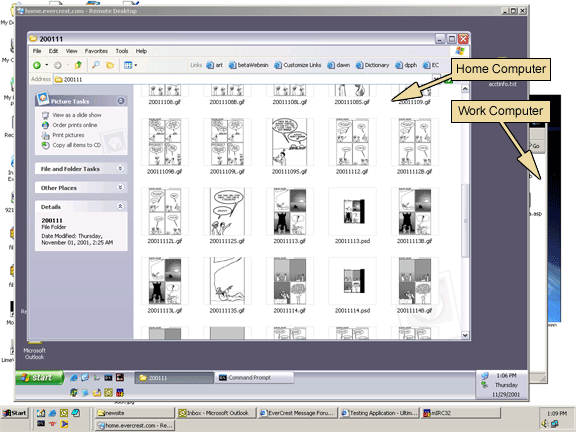Screen dimensions: 576x432
Task: Toggle the Folders pane button
Action: 110,65
